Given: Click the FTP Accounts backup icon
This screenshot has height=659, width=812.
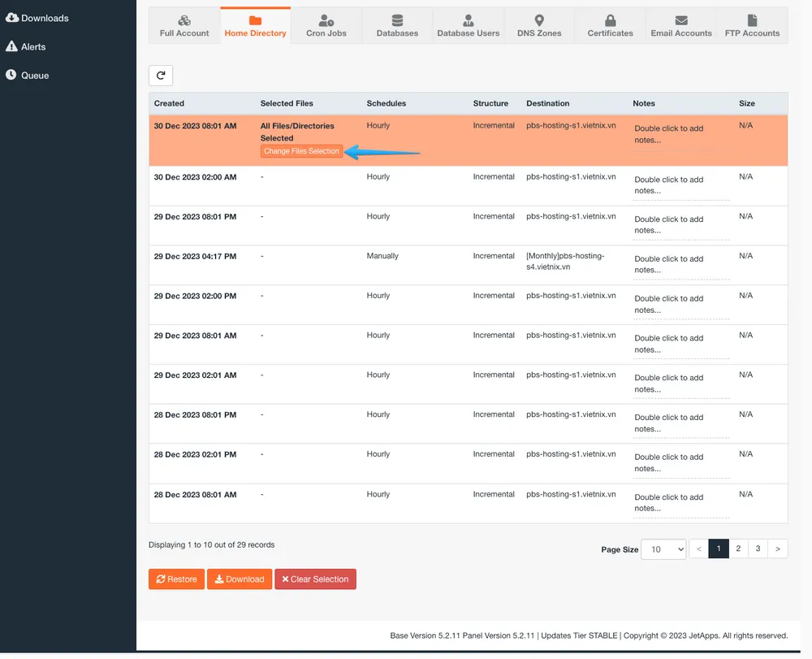Looking at the screenshot, I should coord(751,25).
